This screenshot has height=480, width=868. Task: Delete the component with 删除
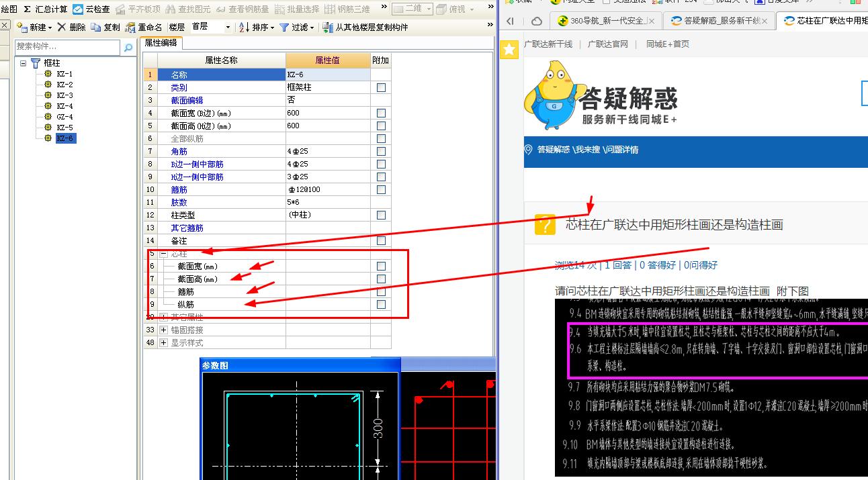pos(71,27)
